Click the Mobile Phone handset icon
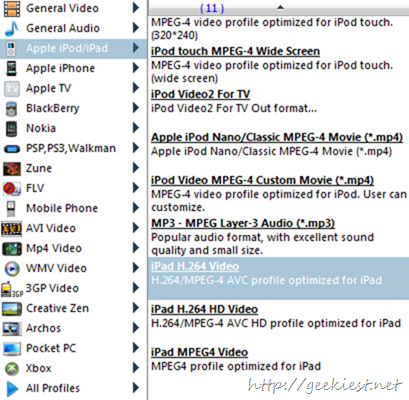 11,209
